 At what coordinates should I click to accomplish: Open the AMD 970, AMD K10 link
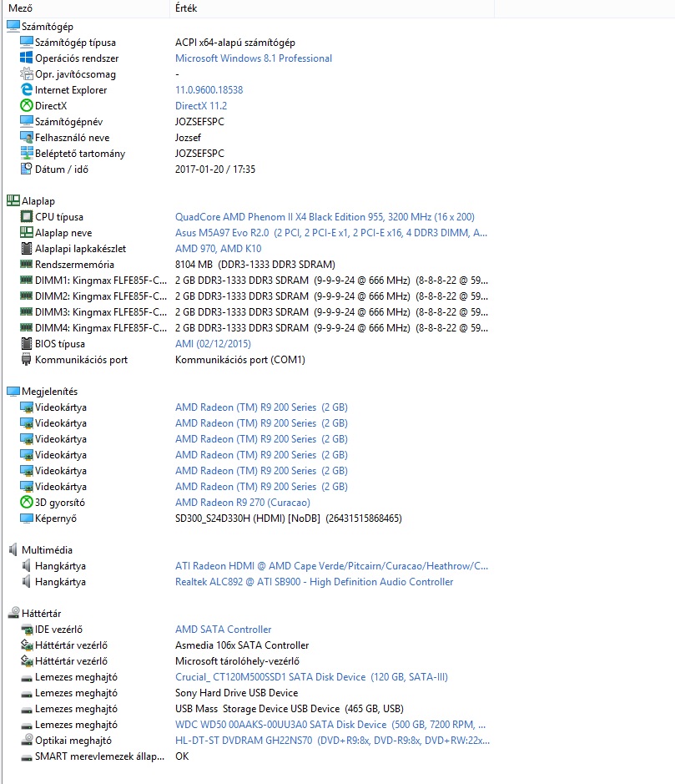coord(218,249)
